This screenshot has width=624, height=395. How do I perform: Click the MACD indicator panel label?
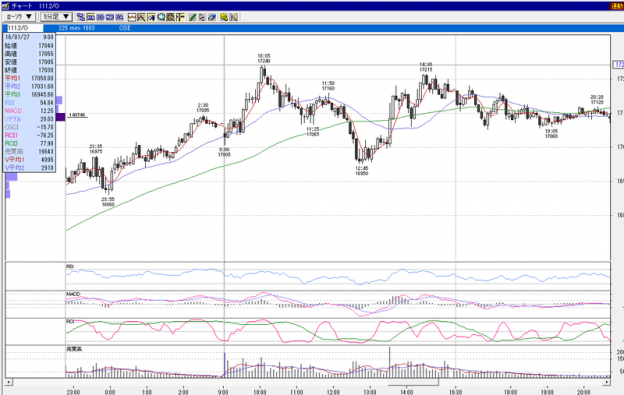click(x=73, y=294)
